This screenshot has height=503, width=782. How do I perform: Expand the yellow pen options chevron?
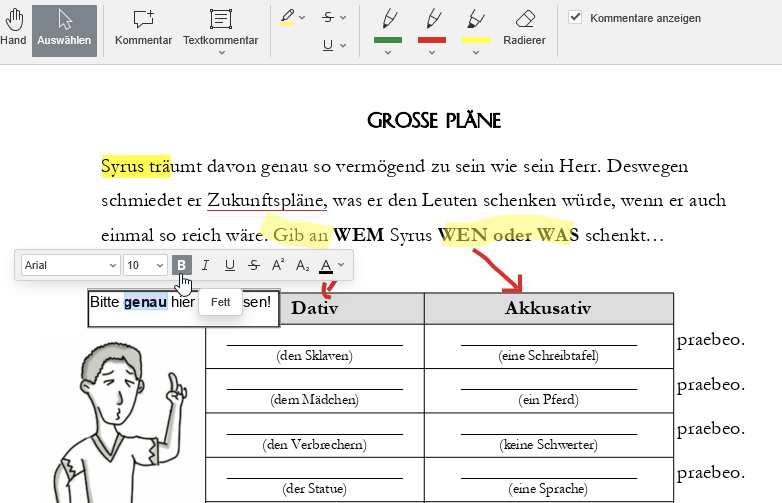[x=477, y=52]
